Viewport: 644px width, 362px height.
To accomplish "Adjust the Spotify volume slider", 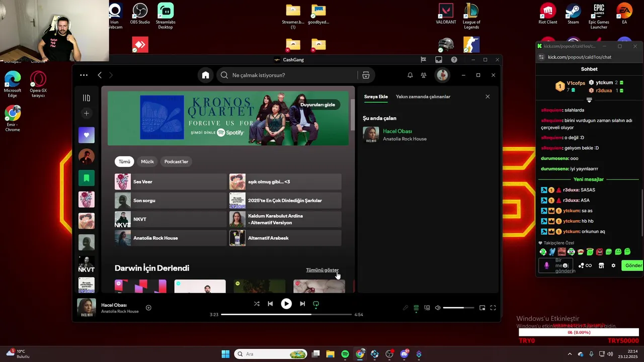I will [459, 308].
